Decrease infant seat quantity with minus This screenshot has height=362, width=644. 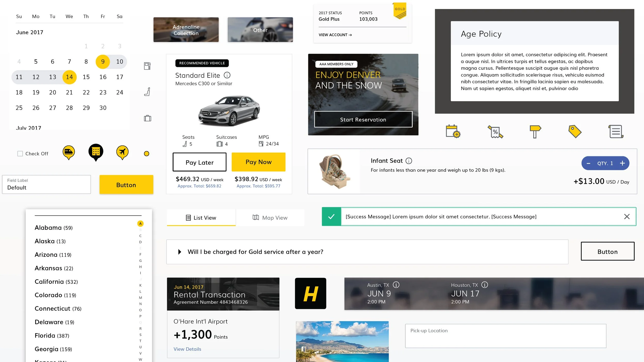pyautogui.click(x=588, y=163)
